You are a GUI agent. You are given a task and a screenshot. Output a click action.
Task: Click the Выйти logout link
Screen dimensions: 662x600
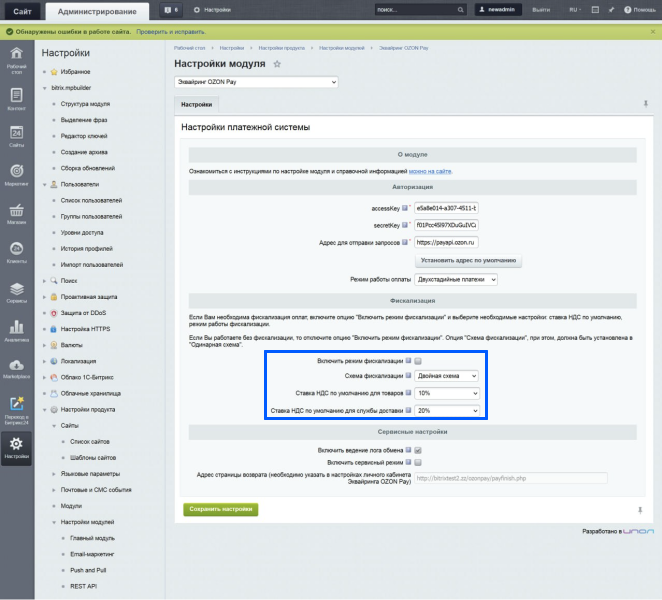541,10
